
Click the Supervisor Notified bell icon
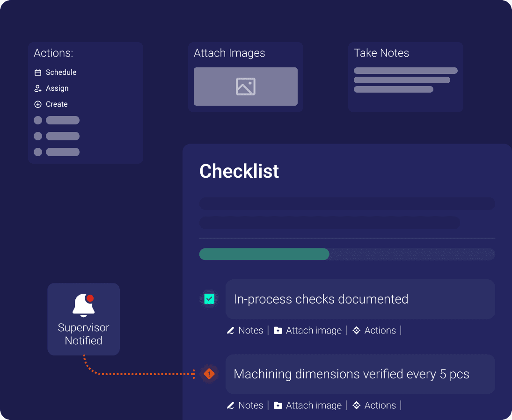coord(84,304)
